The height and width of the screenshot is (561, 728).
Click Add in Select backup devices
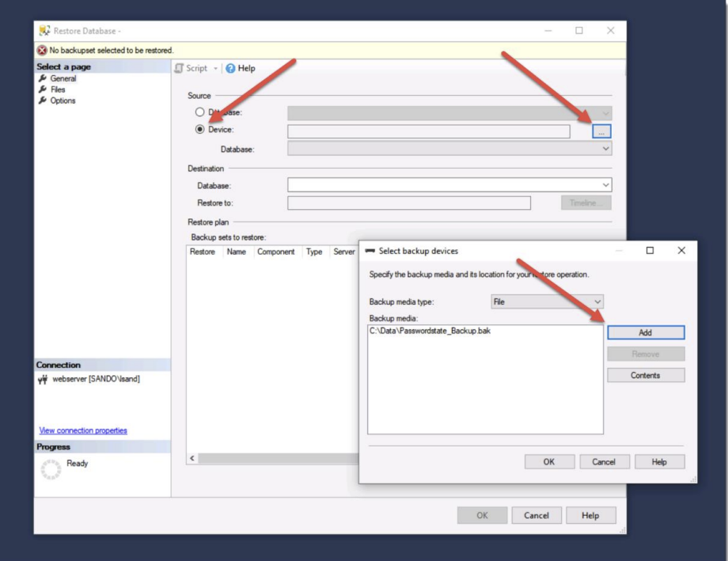tap(646, 332)
